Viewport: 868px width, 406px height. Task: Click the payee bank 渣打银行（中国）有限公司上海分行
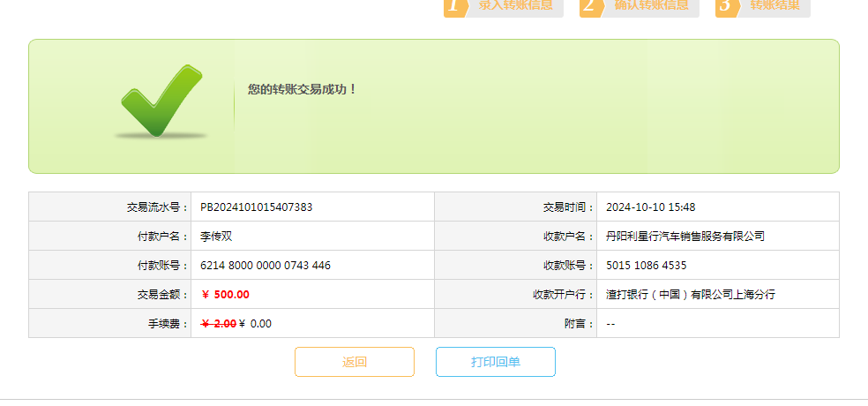pyautogui.click(x=690, y=295)
